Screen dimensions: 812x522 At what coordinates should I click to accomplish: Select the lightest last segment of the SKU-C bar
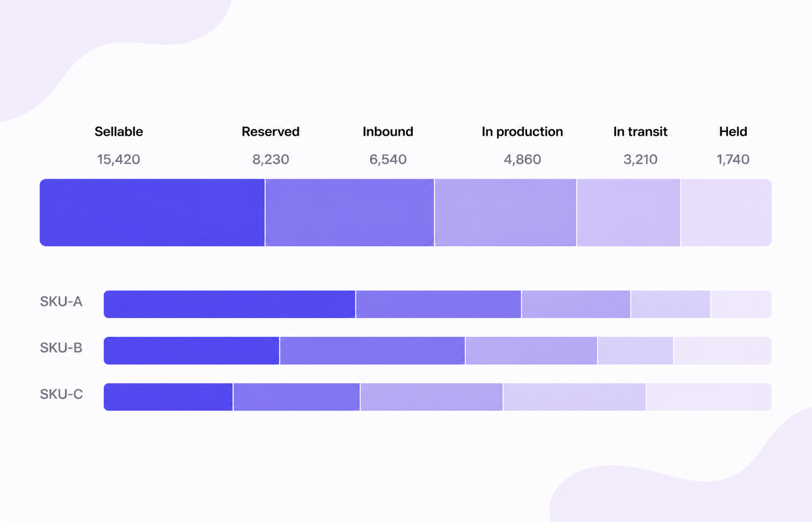pos(709,397)
